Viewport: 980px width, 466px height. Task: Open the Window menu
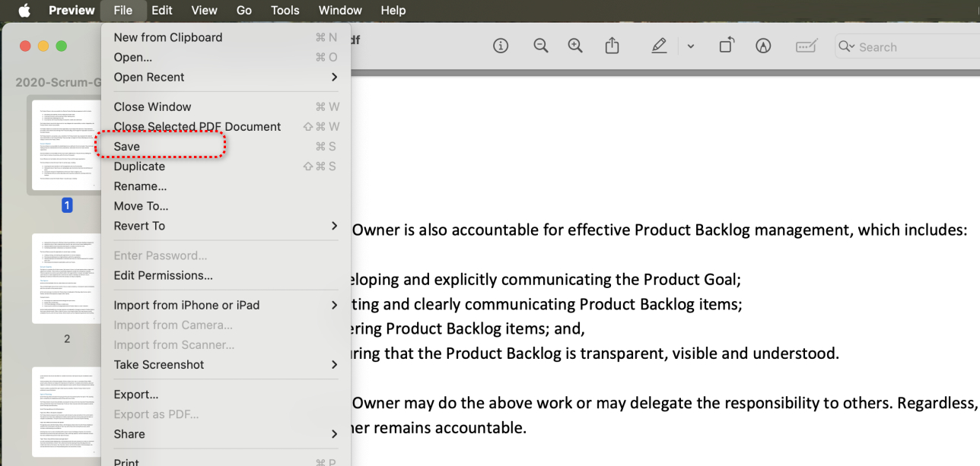[x=339, y=10]
